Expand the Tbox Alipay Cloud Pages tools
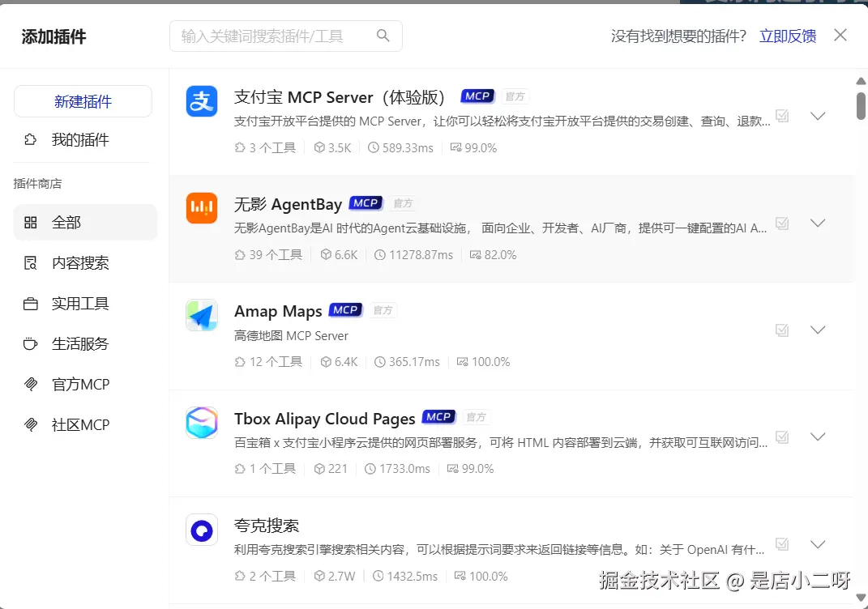This screenshot has width=868, height=609. tap(818, 437)
